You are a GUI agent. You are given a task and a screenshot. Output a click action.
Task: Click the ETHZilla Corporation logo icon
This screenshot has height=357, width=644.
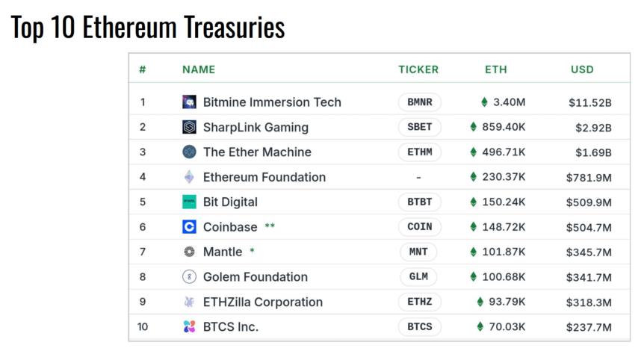189,302
